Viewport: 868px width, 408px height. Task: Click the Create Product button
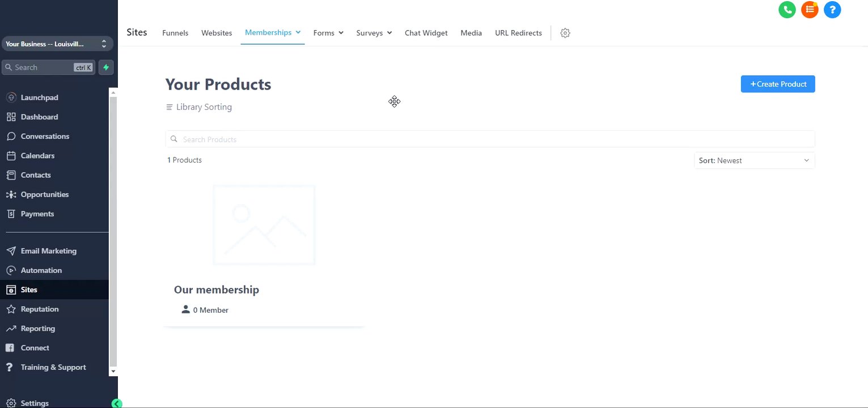pyautogui.click(x=777, y=84)
